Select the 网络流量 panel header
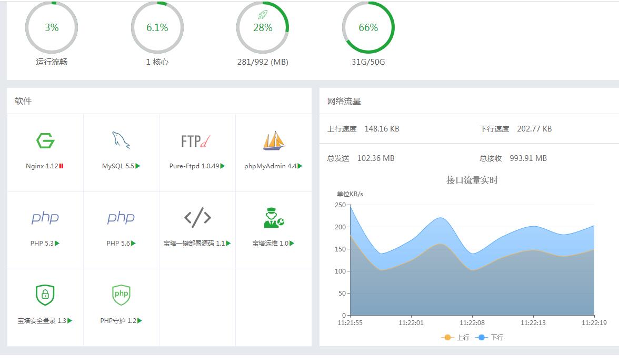The image size is (619, 364). 343,100
